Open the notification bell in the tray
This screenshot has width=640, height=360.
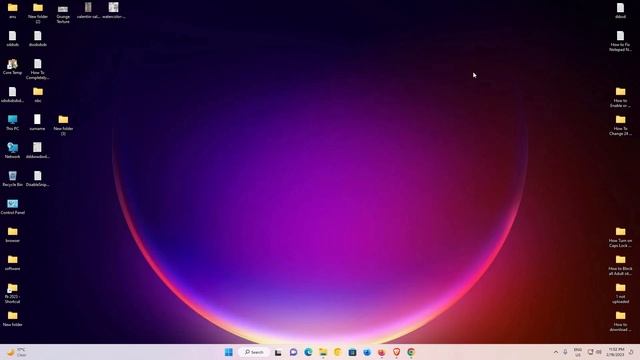click(x=631, y=352)
